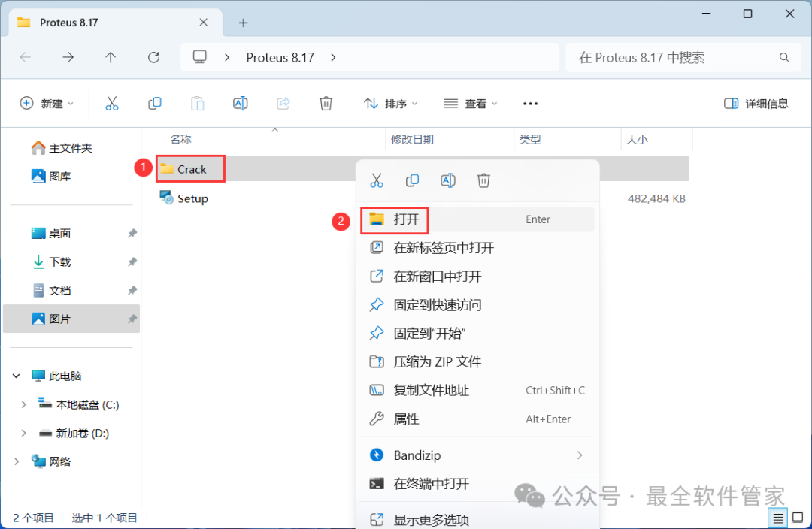The image size is (812, 529).
Task: Toggle the 详细信息 details pane
Action: pyautogui.click(x=756, y=104)
